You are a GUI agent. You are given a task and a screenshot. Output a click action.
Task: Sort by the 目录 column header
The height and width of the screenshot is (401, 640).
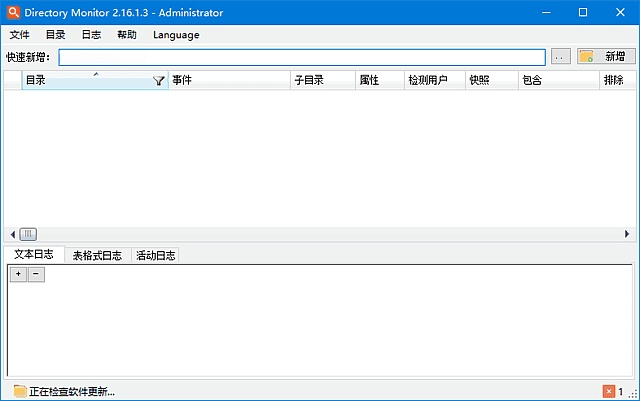pos(95,80)
